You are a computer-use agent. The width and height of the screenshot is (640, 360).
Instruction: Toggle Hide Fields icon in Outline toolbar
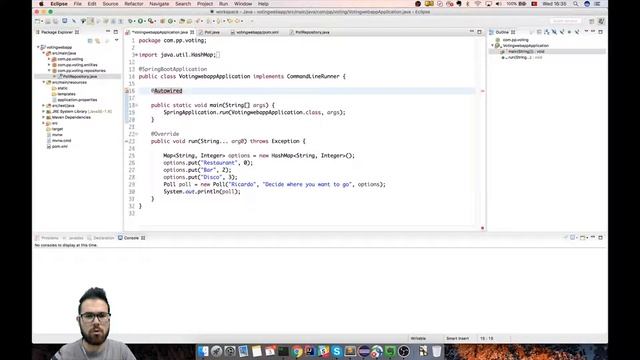tap(554, 32)
